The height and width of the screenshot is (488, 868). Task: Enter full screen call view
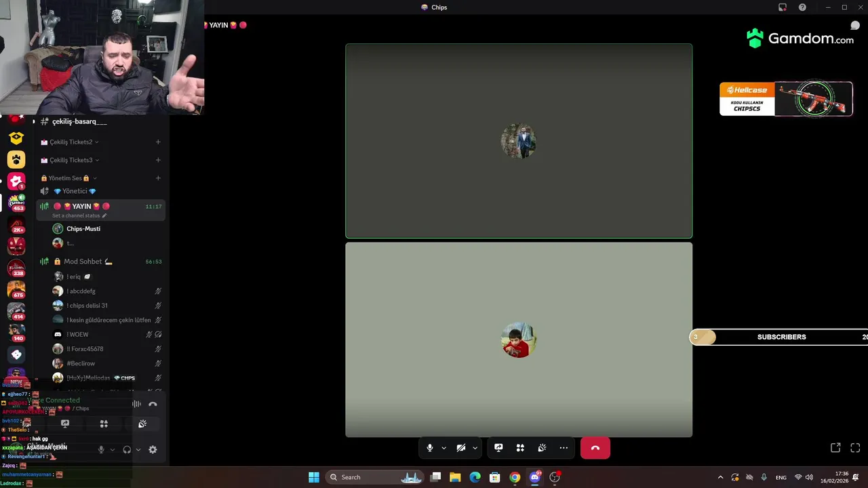(x=855, y=448)
